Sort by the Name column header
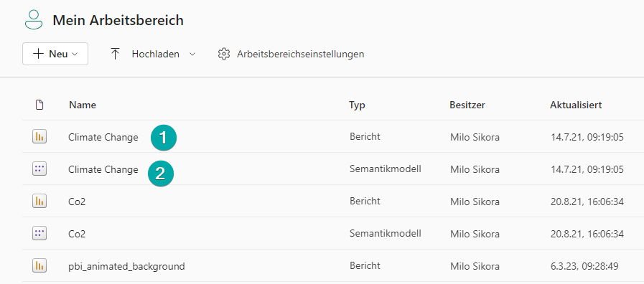 (83, 105)
